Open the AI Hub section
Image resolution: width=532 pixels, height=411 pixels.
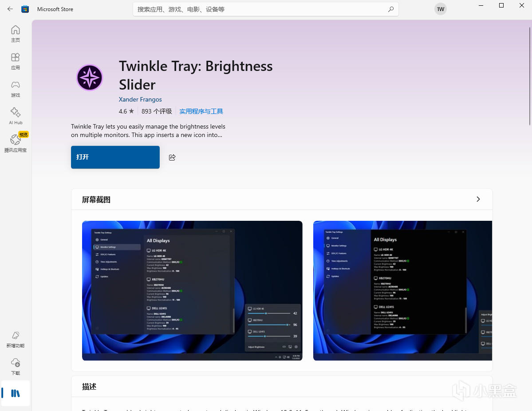16,116
